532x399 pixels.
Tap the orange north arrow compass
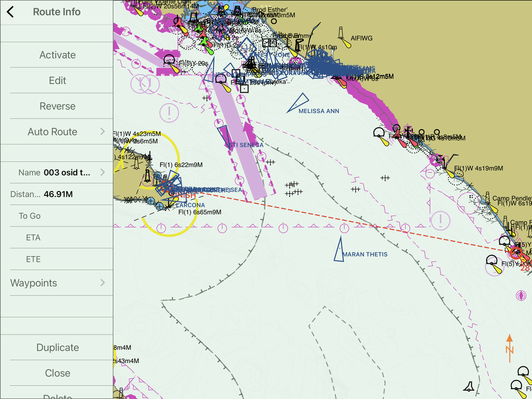(509, 349)
